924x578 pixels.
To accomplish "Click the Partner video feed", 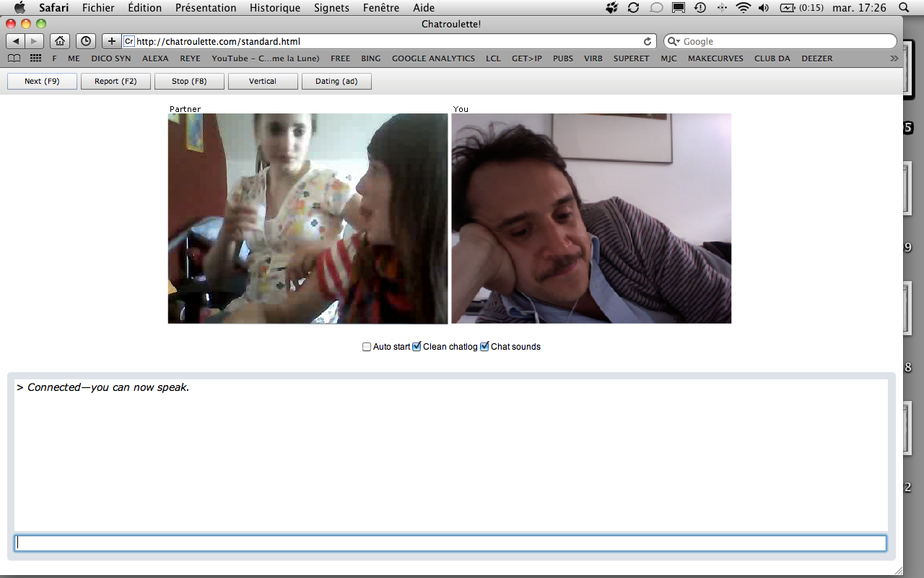I will click(308, 218).
